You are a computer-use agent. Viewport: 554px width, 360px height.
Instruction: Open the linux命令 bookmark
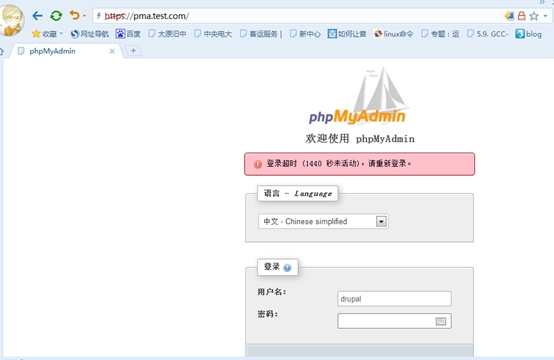point(394,34)
